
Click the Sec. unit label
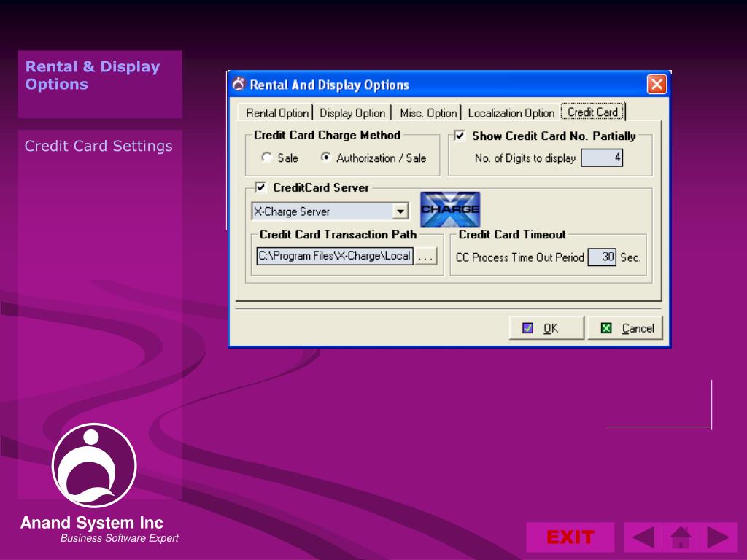(x=630, y=257)
